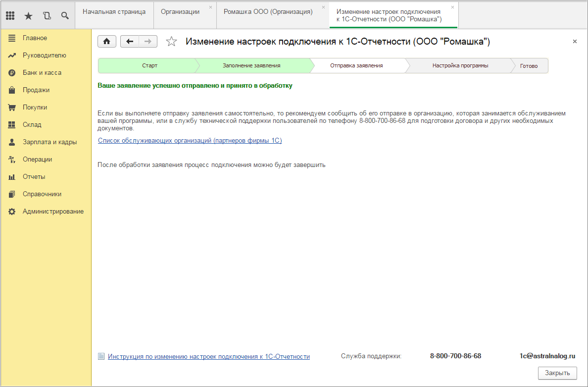Click the instruction document icon
Viewport: 588px width, 387px height.
[x=101, y=356]
